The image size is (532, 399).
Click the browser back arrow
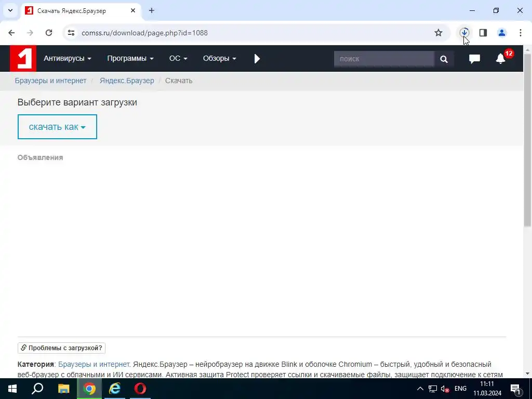coord(11,33)
